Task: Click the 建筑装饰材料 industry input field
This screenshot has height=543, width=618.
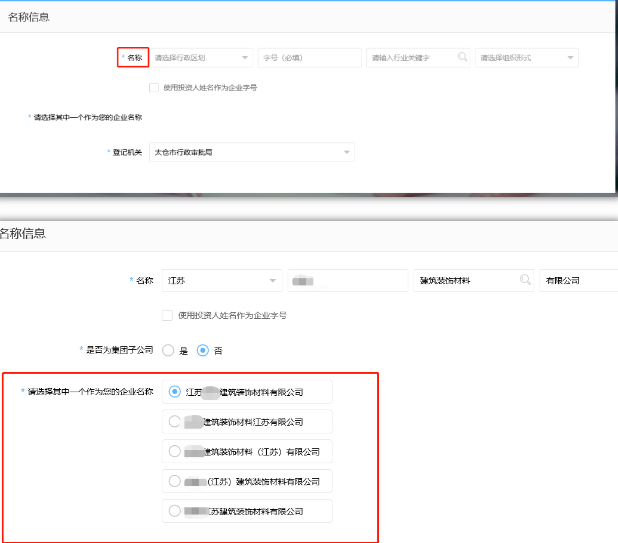Action: 462,281
